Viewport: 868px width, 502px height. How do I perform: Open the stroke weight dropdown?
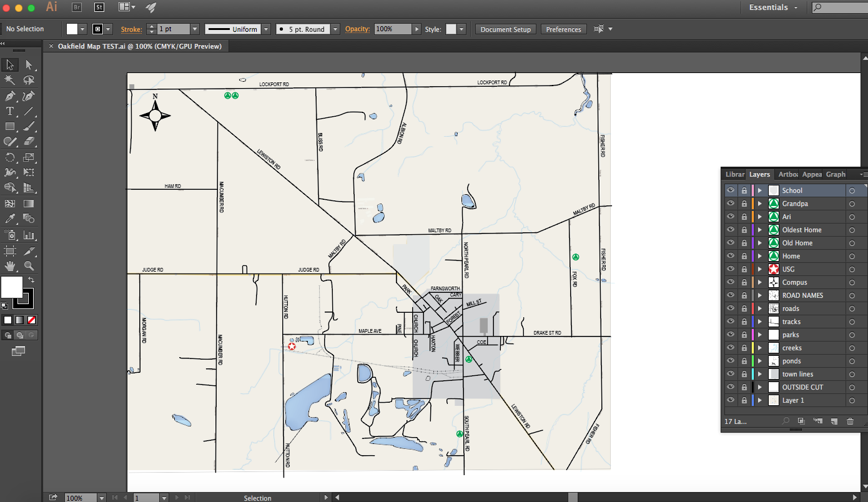195,29
